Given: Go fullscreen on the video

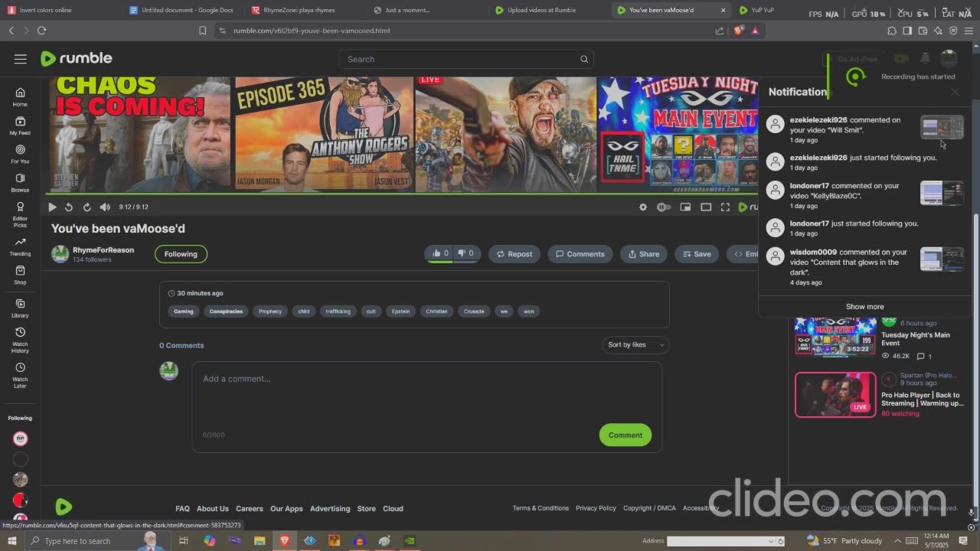Looking at the screenshot, I should point(725,207).
